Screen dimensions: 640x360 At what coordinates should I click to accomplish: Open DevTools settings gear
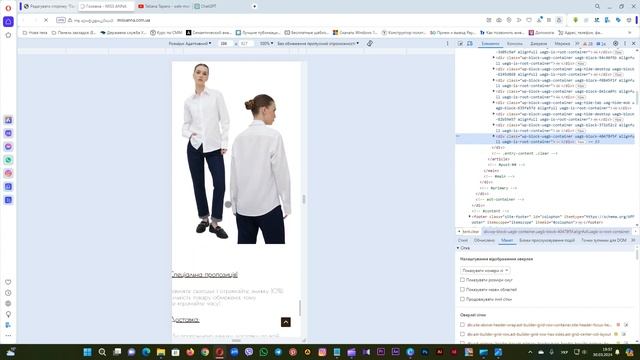click(x=616, y=43)
